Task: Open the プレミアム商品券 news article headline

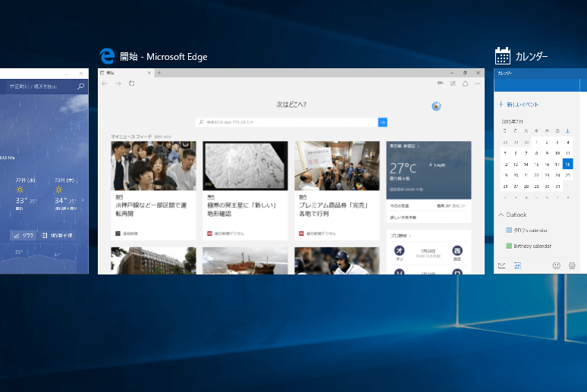Action: (x=334, y=209)
